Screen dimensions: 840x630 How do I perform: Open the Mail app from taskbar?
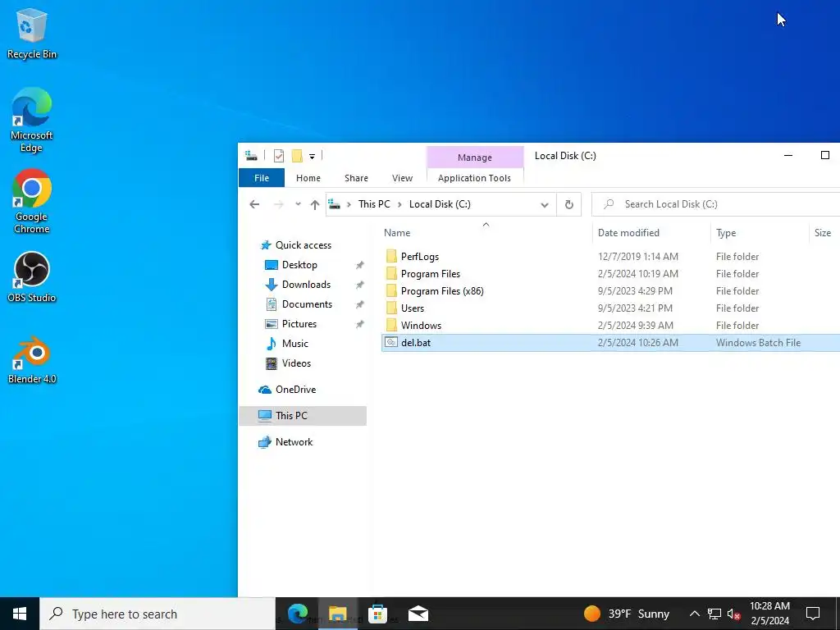point(418,614)
